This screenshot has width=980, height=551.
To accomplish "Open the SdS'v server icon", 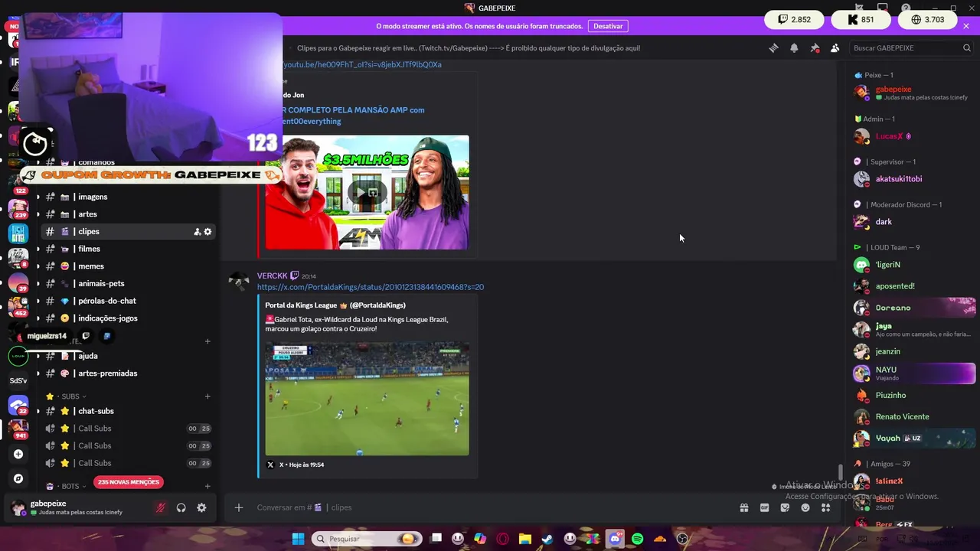I will pos(18,380).
